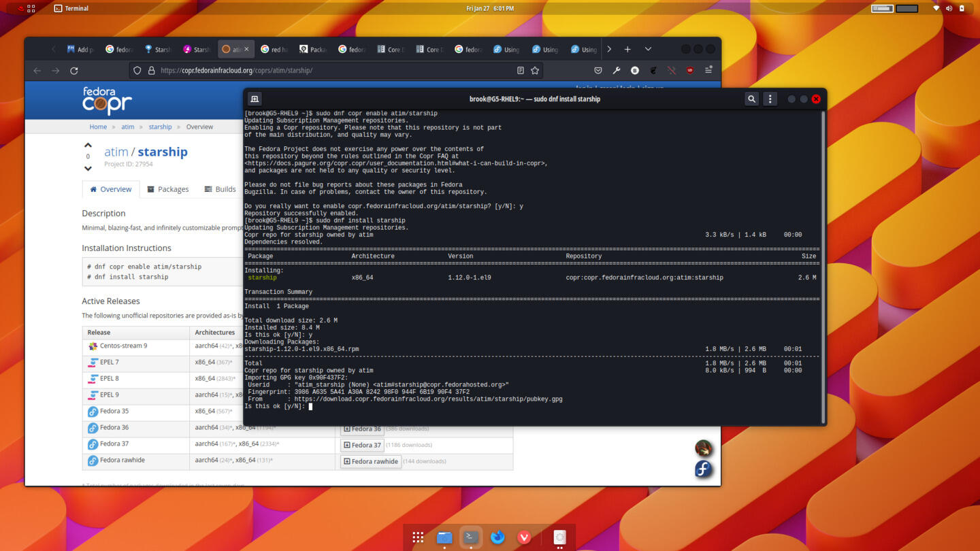This screenshot has width=980, height=551.
Task: Click the atim breadcrumb link
Action: (x=128, y=127)
